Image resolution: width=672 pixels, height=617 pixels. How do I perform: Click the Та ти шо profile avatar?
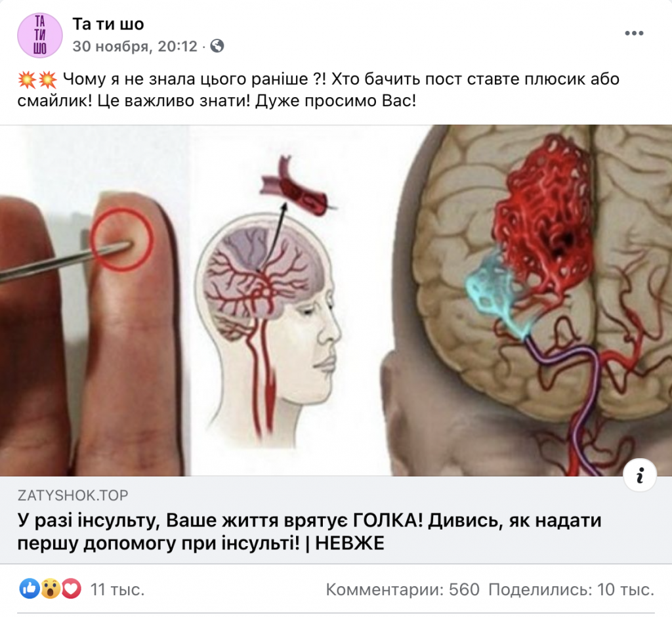click(x=40, y=35)
